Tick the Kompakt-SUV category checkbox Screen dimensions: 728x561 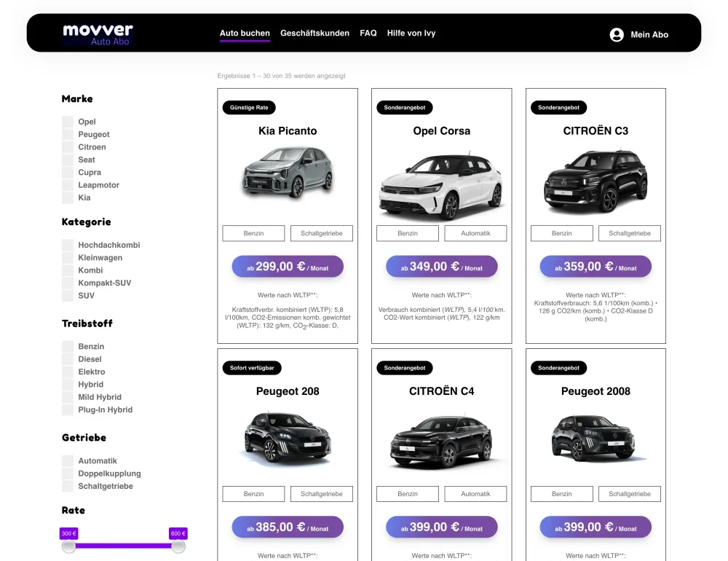[x=68, y=283]
